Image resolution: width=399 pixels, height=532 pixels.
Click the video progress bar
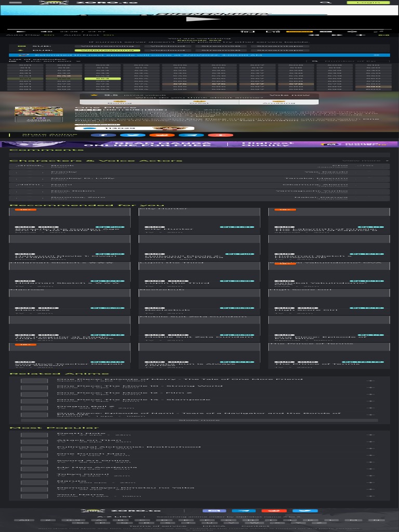(x=199, y=28)
